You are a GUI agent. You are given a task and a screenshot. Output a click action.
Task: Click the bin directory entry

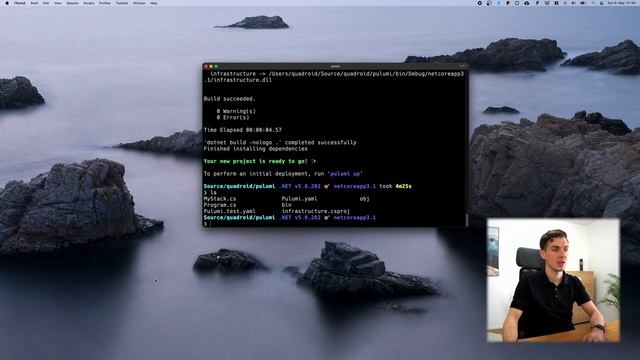(287, 205)
